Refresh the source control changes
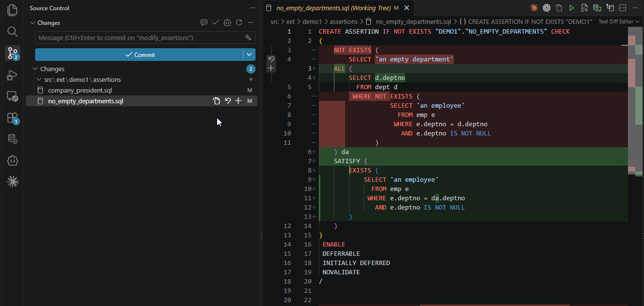 pyautogui.click(x=239, y=22)
